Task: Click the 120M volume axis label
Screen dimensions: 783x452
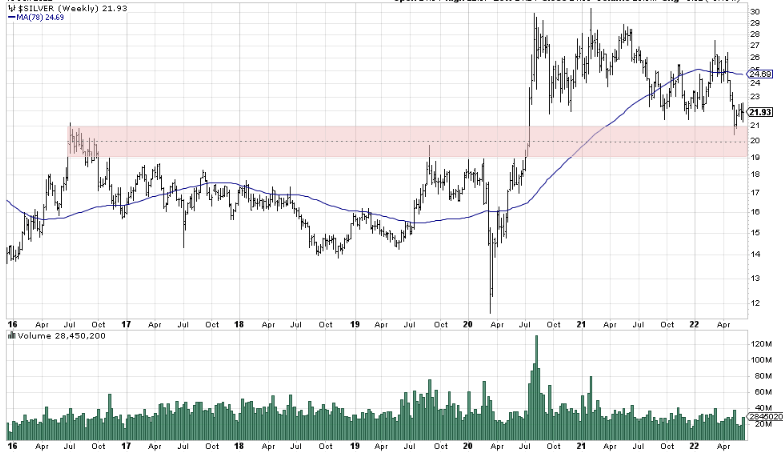Action: tap(762, 344)
